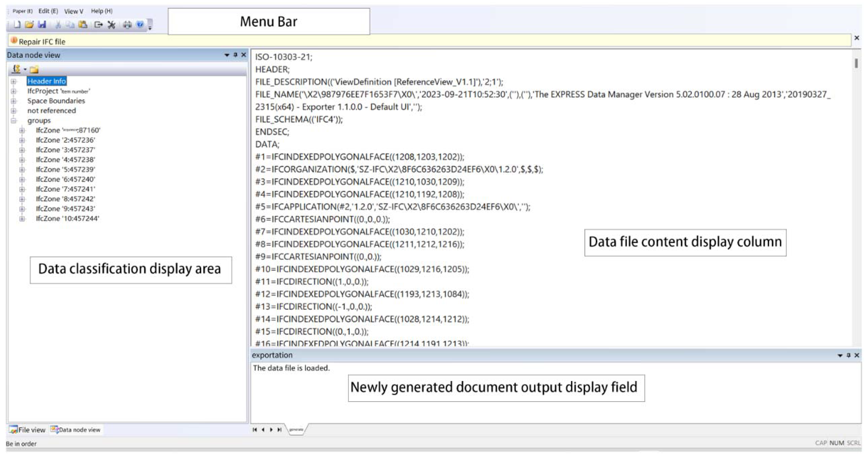This screenshot has width=868, height=459.
Task: Click the blue help shield icon
Action: pyautogui.click(x=140, y=24)
